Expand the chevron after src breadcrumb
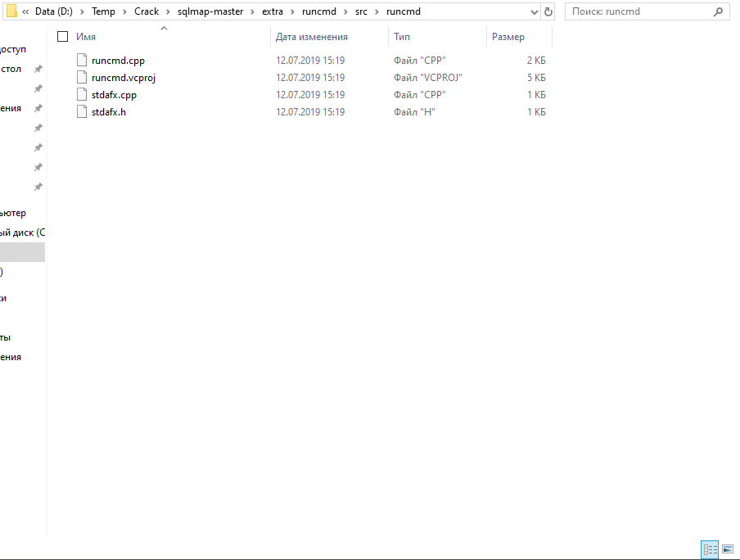The image size is (740, 560). point(377,11)
